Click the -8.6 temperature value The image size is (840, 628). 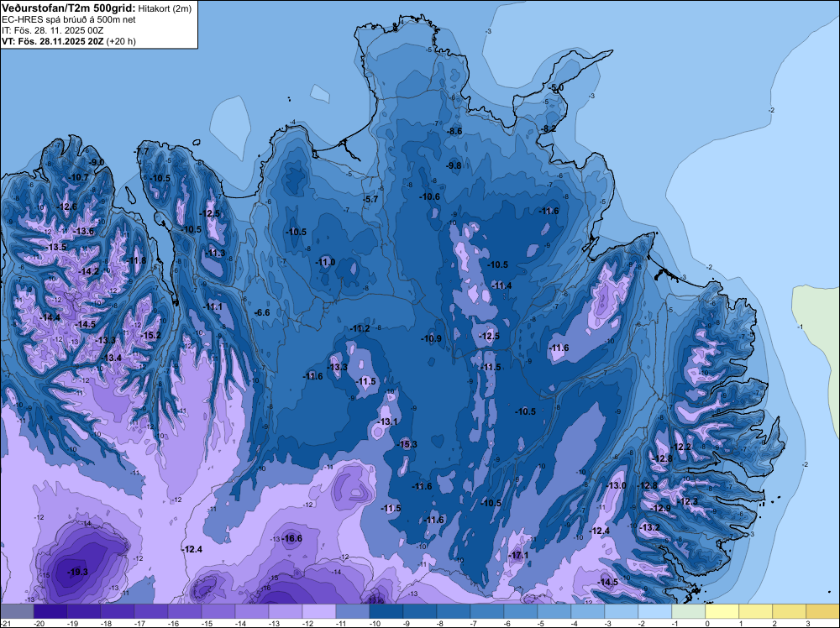click(454, 131)
